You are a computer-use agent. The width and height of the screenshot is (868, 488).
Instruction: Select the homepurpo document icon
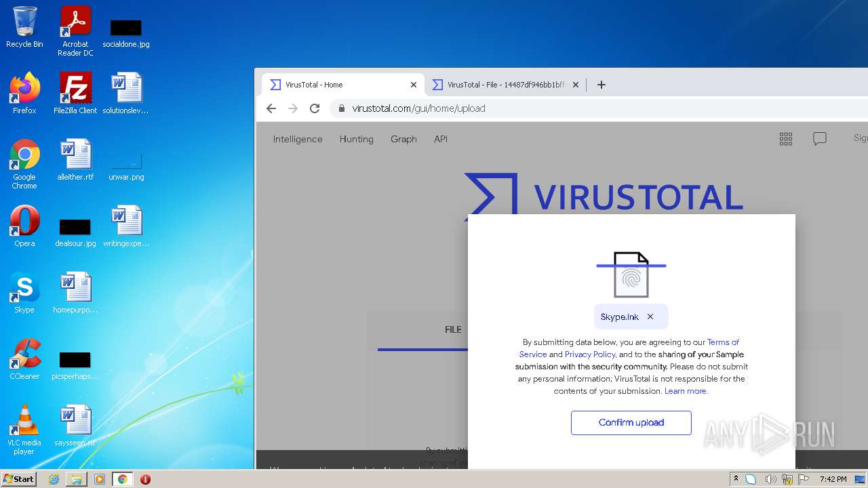(x=75, y=293)
